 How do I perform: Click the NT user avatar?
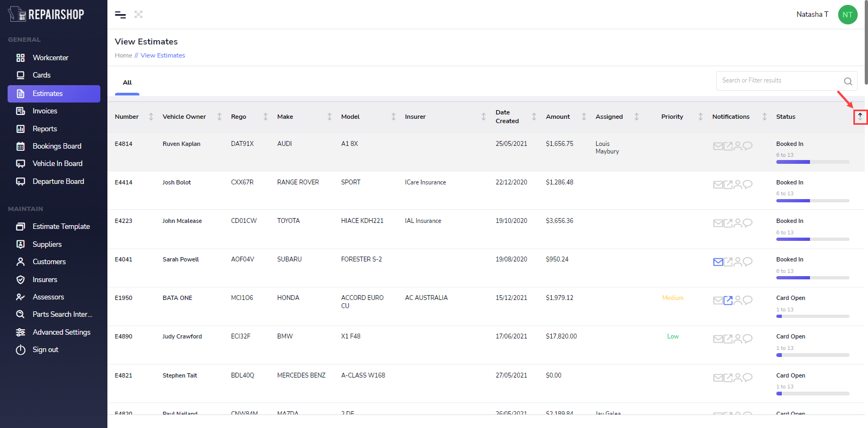(847, 15)
